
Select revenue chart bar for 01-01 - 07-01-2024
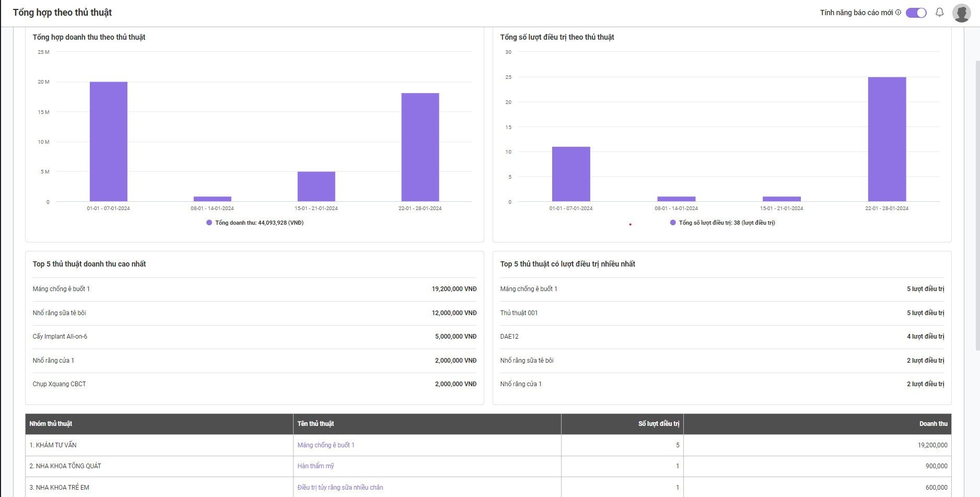pos(109,141)
